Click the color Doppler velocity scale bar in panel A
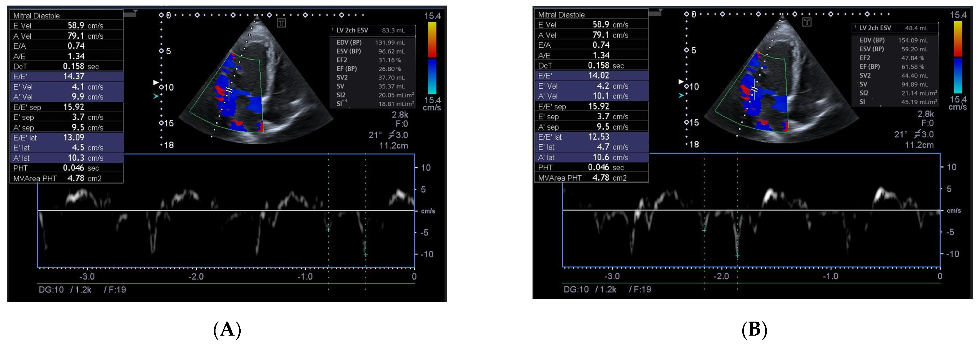The height and width of the screenshot is (345, 980). (432, 57)
